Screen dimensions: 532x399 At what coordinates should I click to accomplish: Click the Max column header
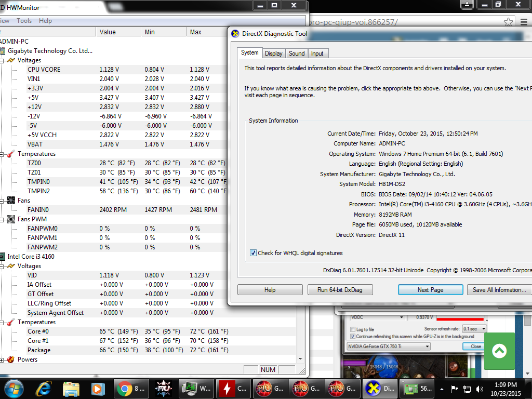196,32
